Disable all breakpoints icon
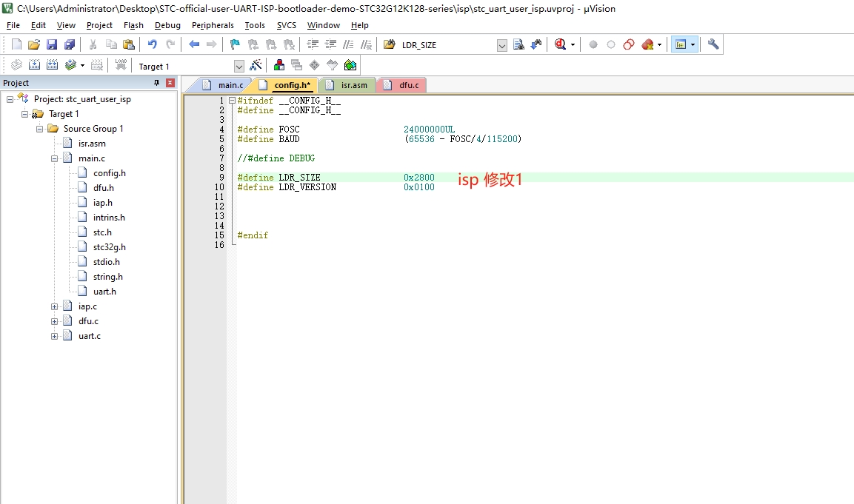 (x=629, y=44)
